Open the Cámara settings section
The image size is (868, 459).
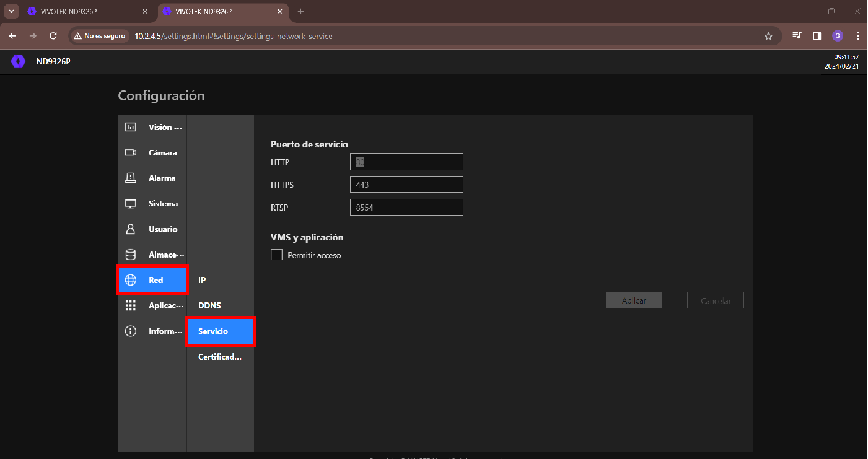pos(152,153)
